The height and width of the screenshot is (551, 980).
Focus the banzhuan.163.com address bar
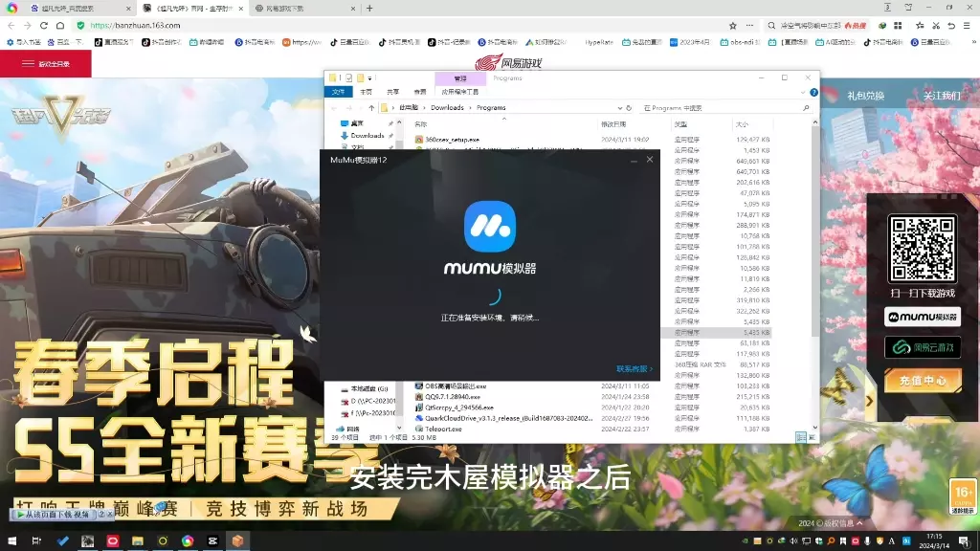[400, 26]
